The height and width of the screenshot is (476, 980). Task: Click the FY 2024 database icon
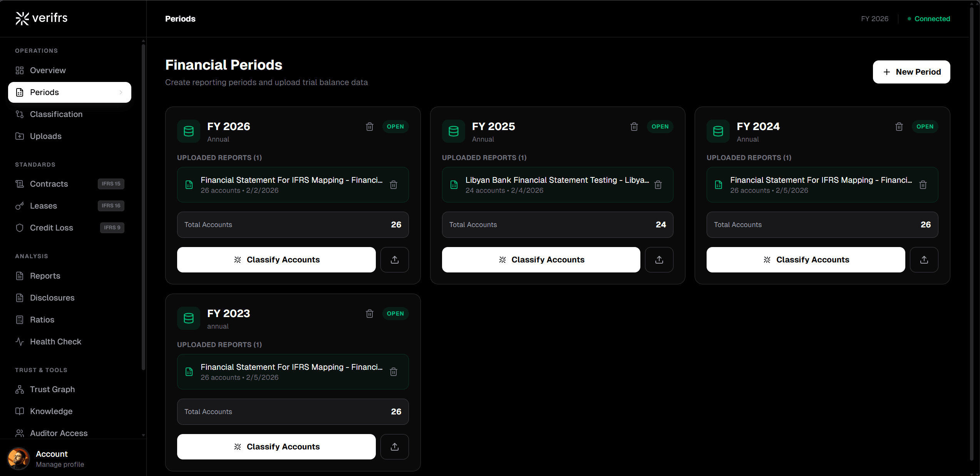[x=718, y=131]
